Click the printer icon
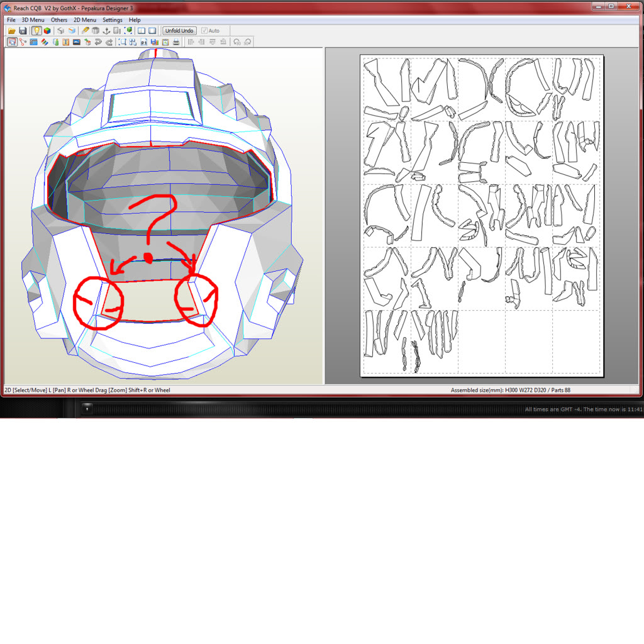This screenshot has width=644, height=644. point(176,42)
